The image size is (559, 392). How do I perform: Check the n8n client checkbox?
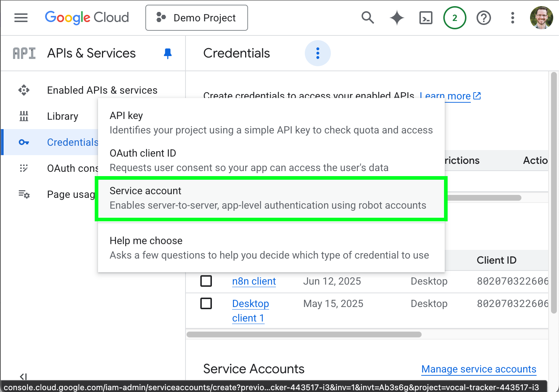(206, 281)
